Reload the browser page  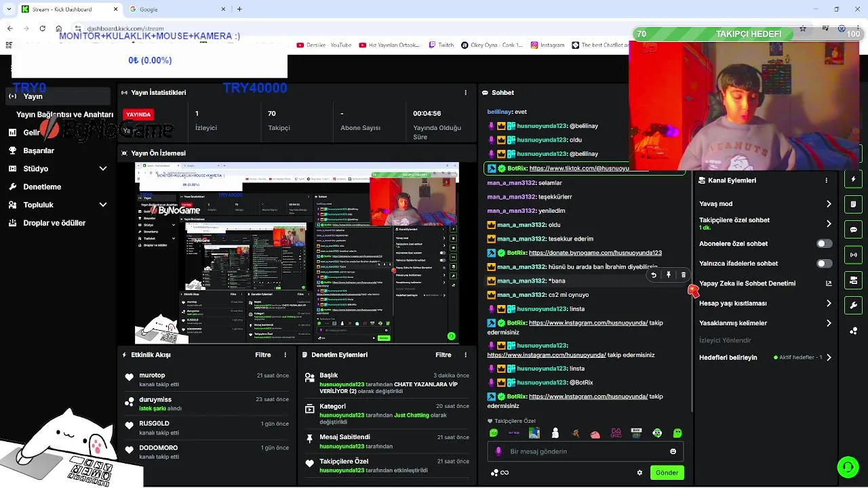click(43, 28)
